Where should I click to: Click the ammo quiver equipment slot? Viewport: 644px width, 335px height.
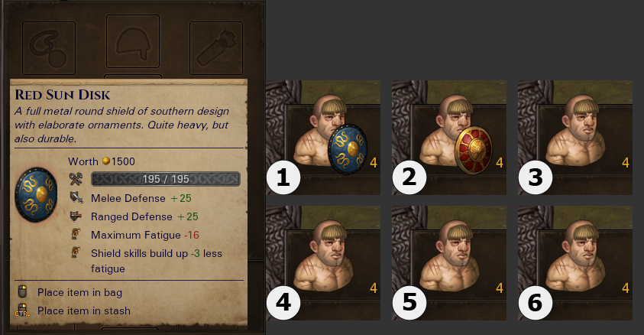tap(216, 47)
